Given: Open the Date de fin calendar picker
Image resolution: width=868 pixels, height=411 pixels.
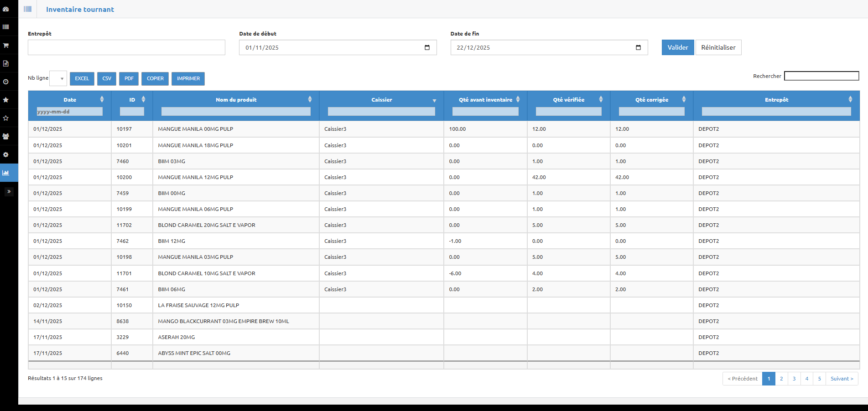Looking at the screenshot, I should click(638, 47).
